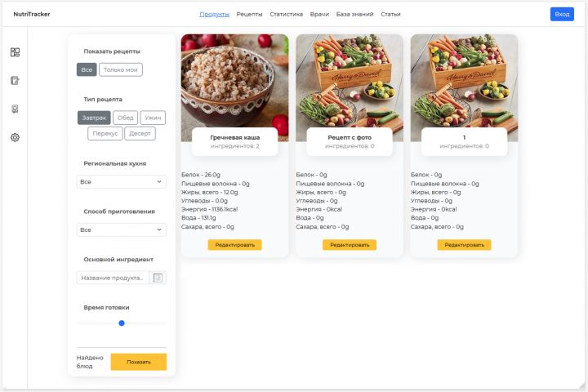This screenshot has width=588, height=392.
Task: Click the blue 'Вход' login button
Action: pyautogui.click(x=562, y=14)
